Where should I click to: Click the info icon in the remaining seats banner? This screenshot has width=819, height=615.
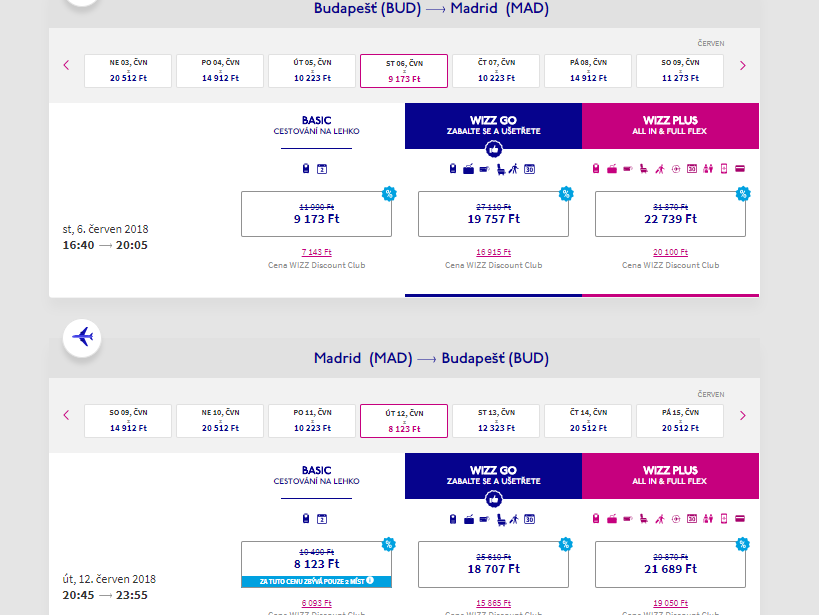[369, 581]
